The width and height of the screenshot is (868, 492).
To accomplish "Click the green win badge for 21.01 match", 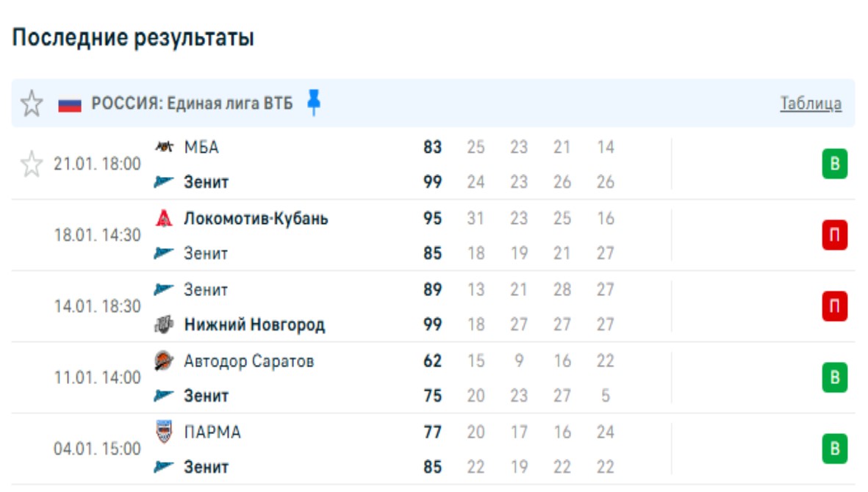I will click(x=834, y=164).
